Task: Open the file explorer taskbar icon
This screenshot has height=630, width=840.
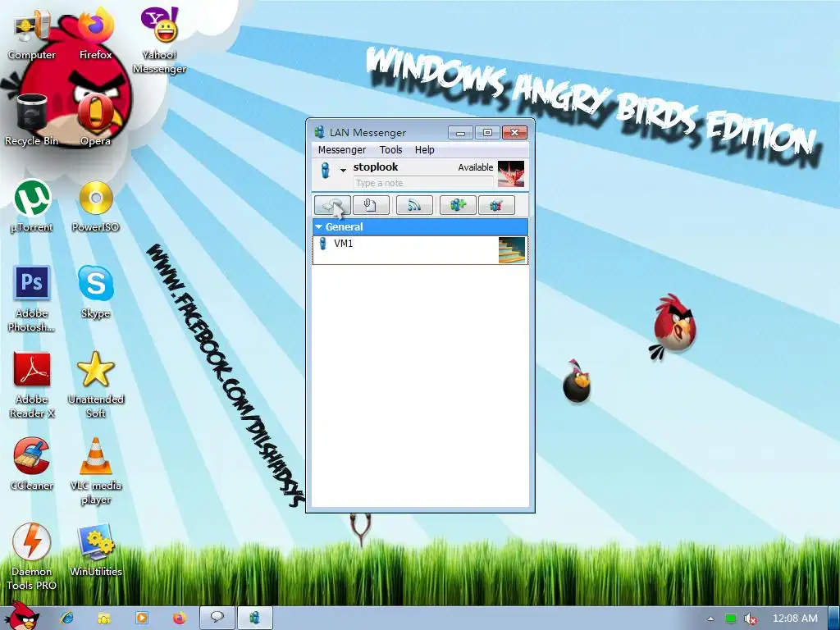Action: tap(104, 618)
